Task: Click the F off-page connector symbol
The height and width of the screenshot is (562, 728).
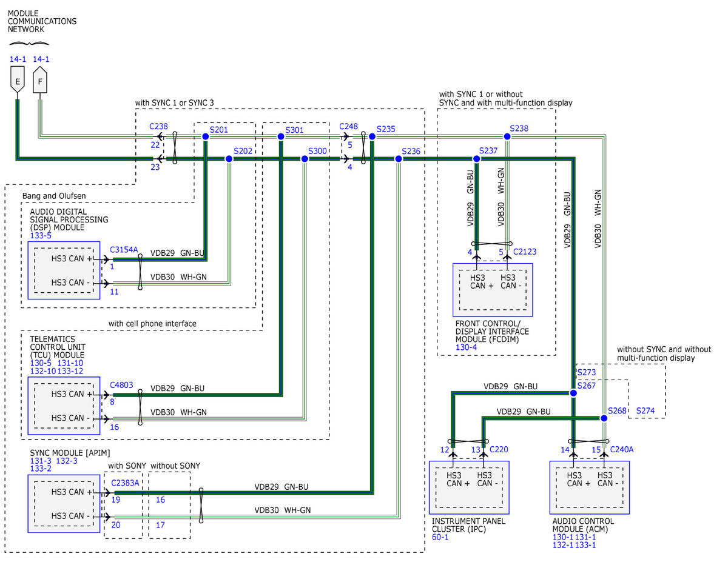Action: point(40,82)
